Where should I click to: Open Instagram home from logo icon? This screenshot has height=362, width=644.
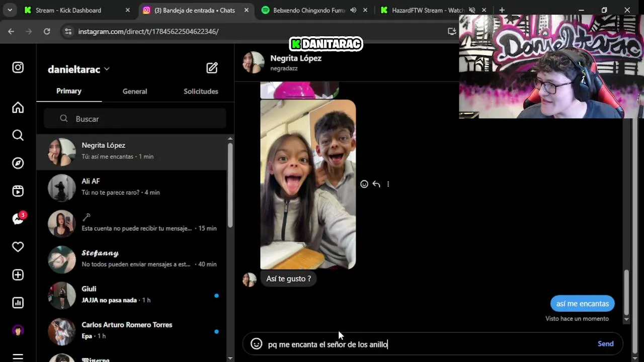point(18,67)
